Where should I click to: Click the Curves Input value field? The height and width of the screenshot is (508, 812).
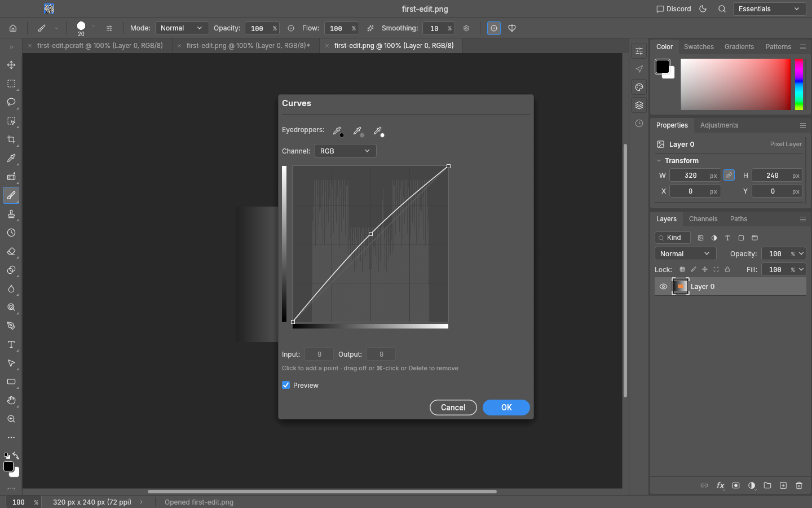pyautogui.click(x=319, y=354)
